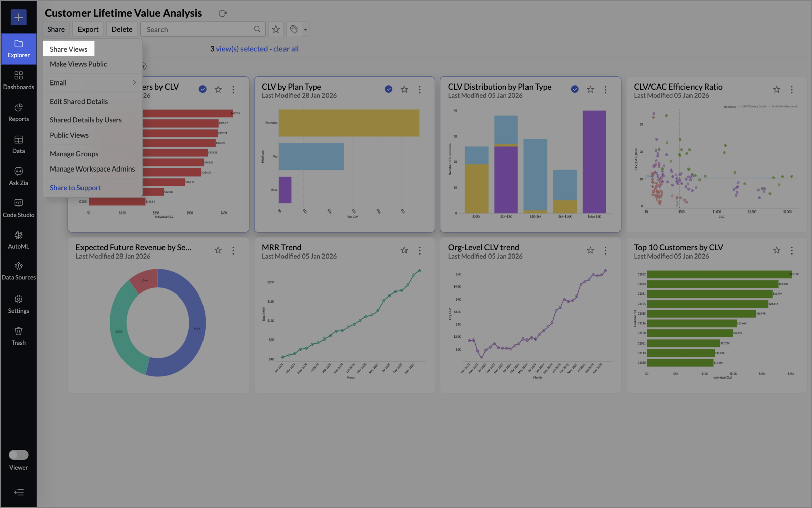Choose Manage Workspace Admins option
Image resolution: width=812 pixels, height=508 pixels.
[92, 169]
